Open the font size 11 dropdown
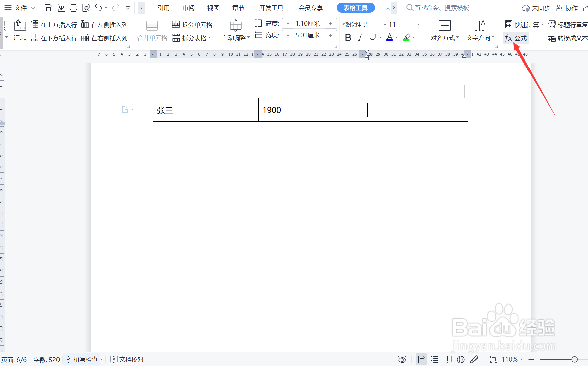The width and height of the screenshot is (588, 366). (x=418, y=24)
